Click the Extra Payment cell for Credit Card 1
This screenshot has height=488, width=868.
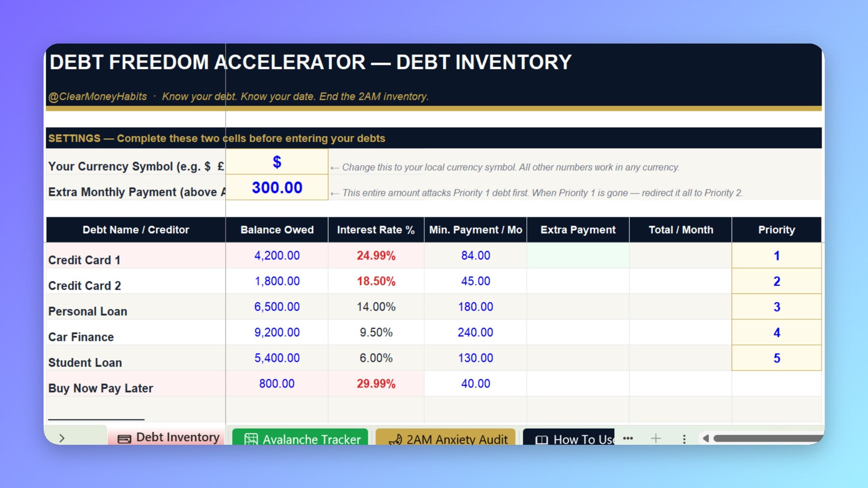tap(578, 256)
